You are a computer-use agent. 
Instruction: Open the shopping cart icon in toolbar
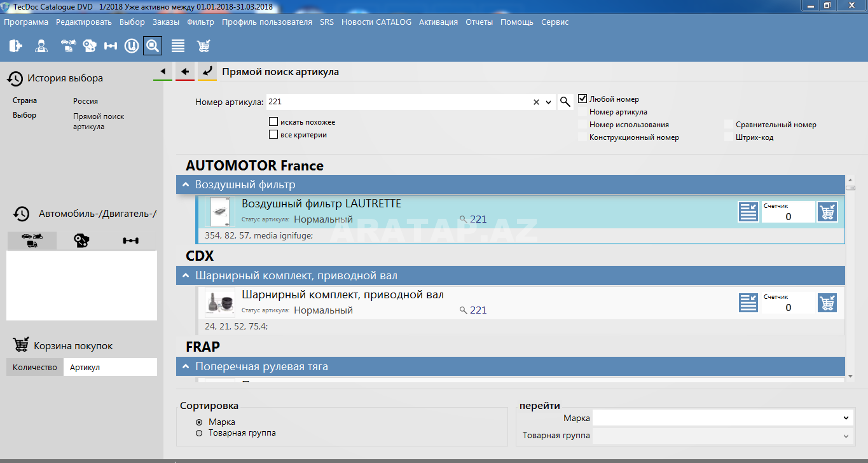tap(203, 46)
